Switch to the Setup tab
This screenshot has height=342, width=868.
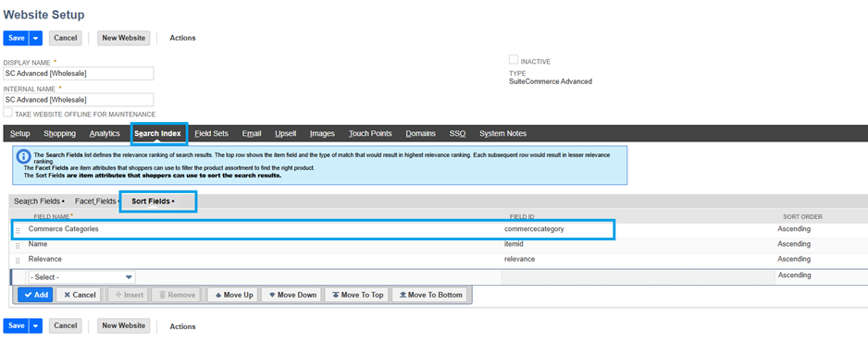coord(20,134)
